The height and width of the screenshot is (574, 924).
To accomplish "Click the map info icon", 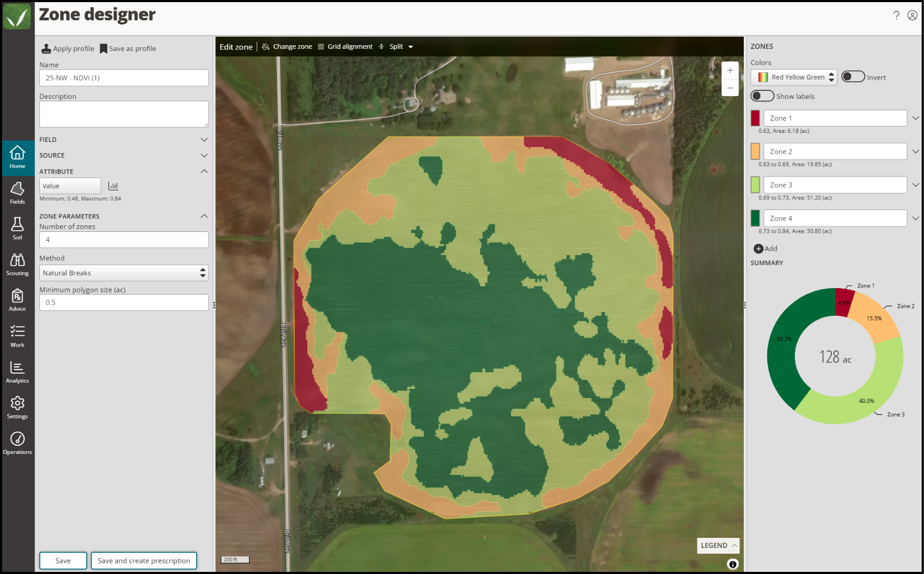I will tap(733, 564).
